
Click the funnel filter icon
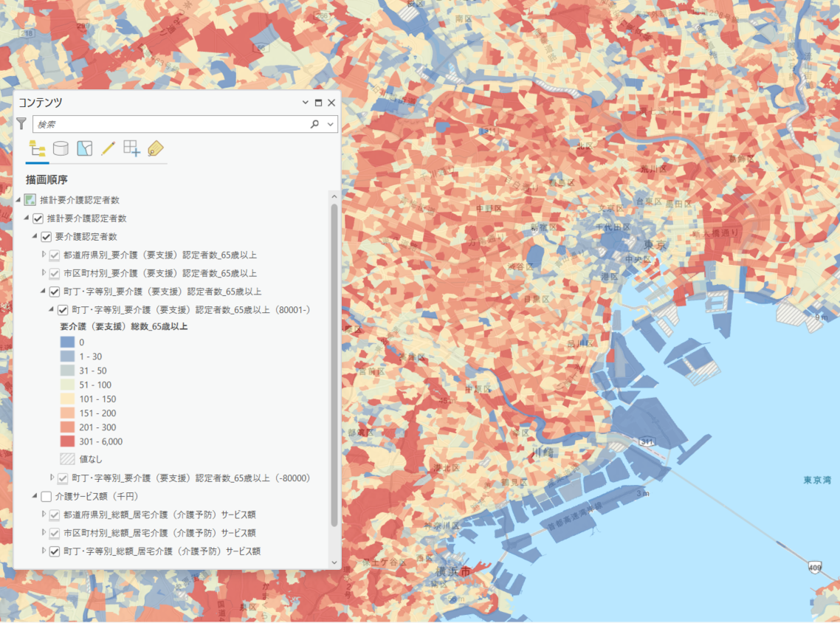tap(21, 124)
